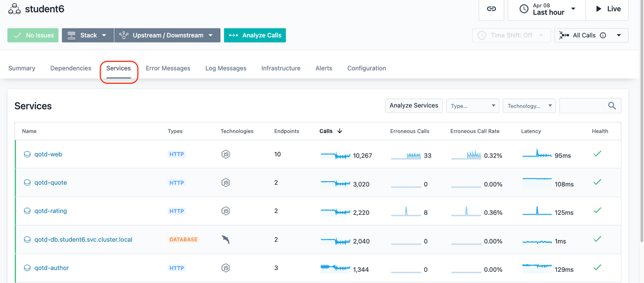Click the health checkmark for qotd-rating
This screenshot has width=644, height=283.
coord(598,210)
